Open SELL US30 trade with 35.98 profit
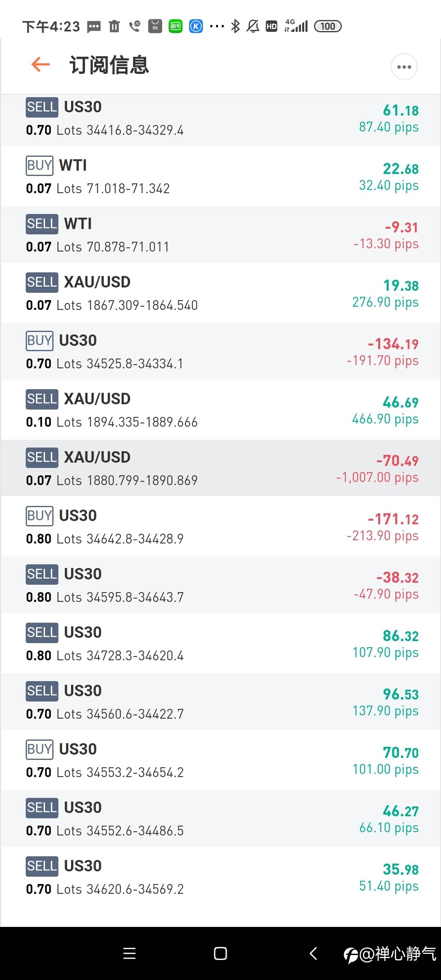This screenshot has height=980, width=441. tap(220, 877)
